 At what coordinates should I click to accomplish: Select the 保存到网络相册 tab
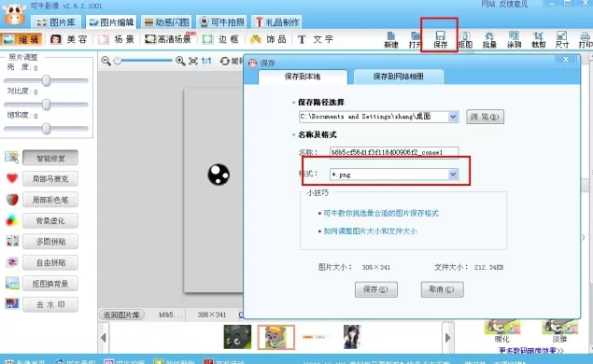pyautogui.click(x=398, y=77)
